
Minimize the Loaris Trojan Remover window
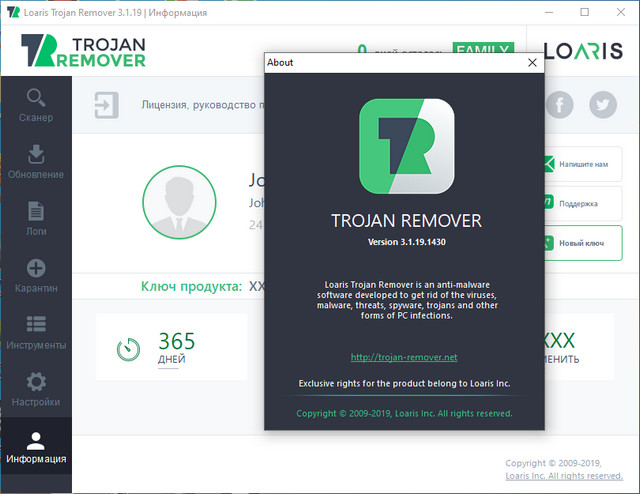click(x=549, y=12)
